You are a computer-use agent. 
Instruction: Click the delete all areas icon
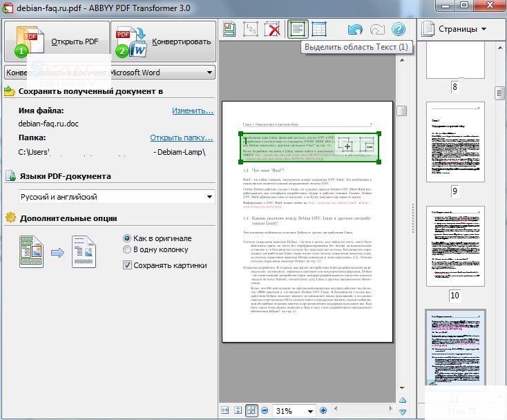[x=272, y=30]
